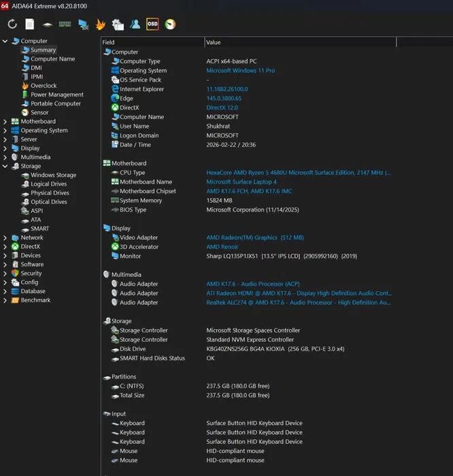This screenshot has height=476, width=453.
Task: Select the C: (NTFS) partition row
Action: (190, 386)
